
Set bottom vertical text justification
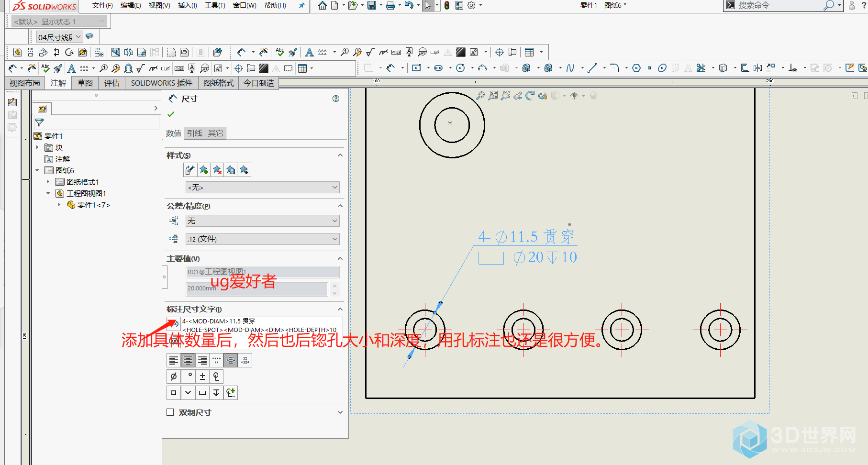(245, 360)
